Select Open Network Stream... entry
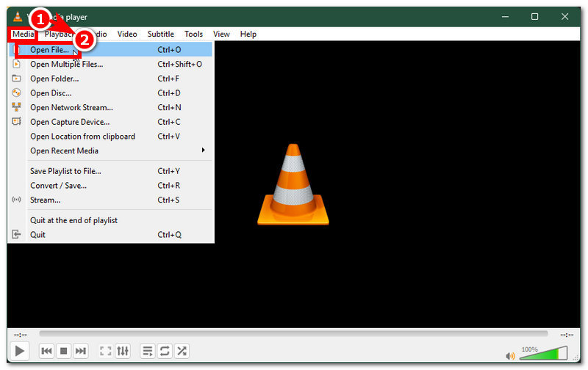 [x=71, y=108]
